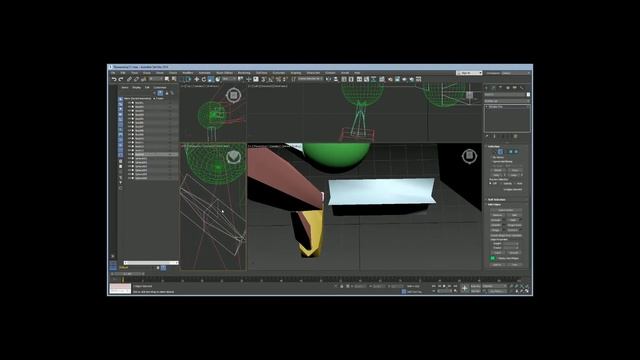Toggle the Selection Lock icon in status bar
This screenshot has width=640, height=360.
click(x=342, y=287)
